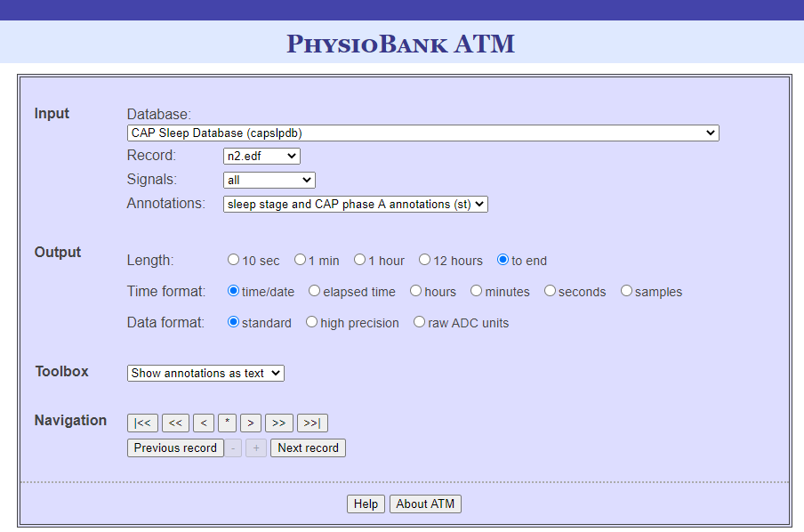Click the Time format: field label
Image resolution: width=804 pixels, height=532 pixels.
[x=166, y=291]
